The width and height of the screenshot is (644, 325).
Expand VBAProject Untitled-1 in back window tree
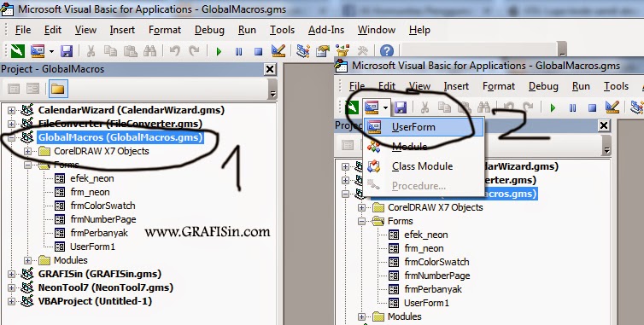coord(11,301)
